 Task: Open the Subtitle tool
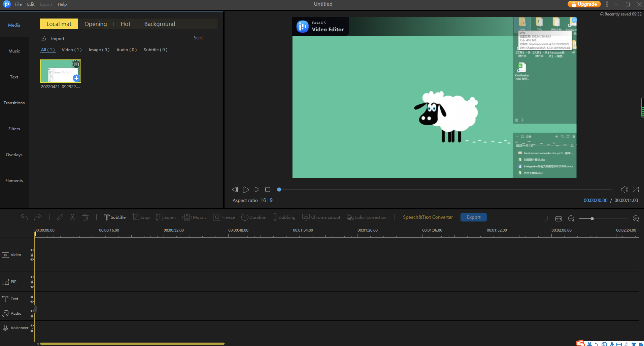point(114,217)
